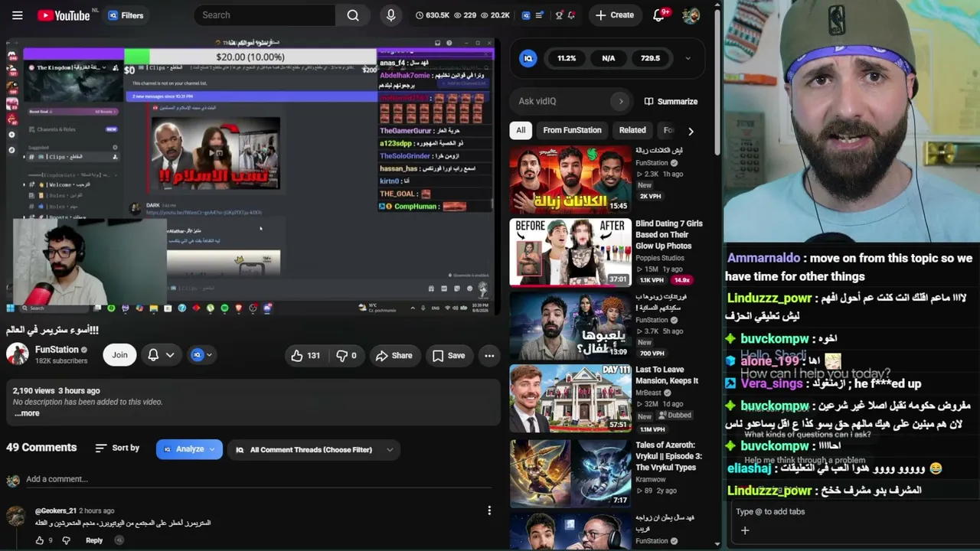Screen dimensions: 980x551
Task: Go to the YouTube home logo
Action: tap(64, 15)
